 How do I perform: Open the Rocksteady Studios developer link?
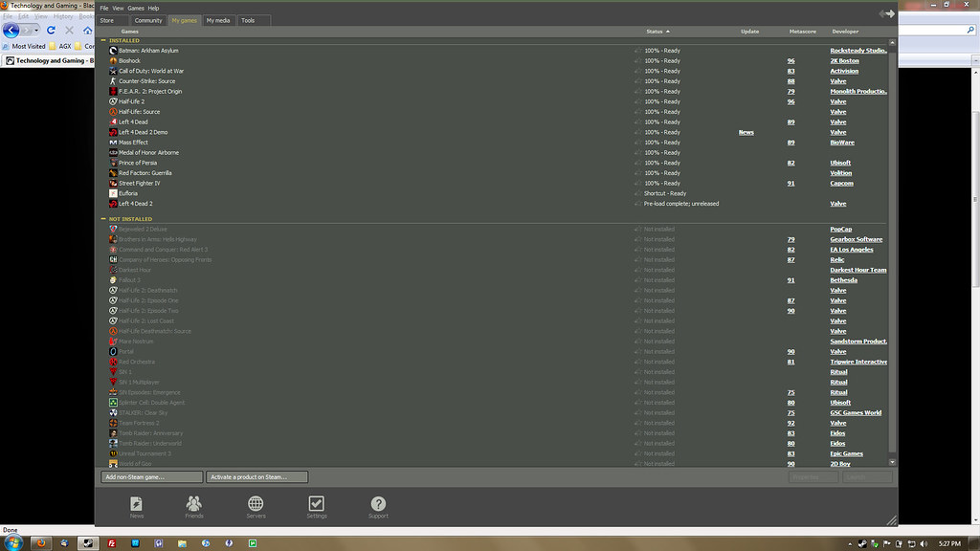click(x=858, y=51)
